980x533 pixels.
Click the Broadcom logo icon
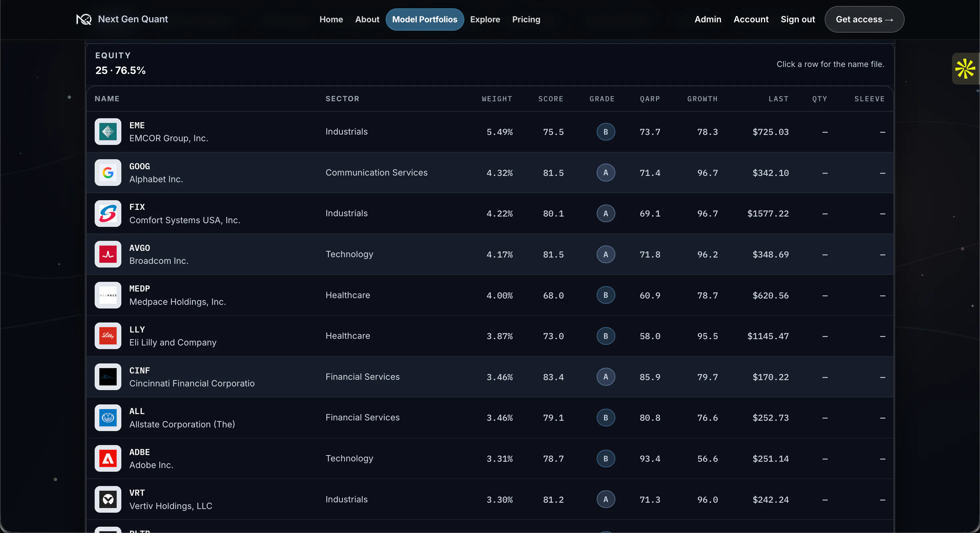click(108, 254)
